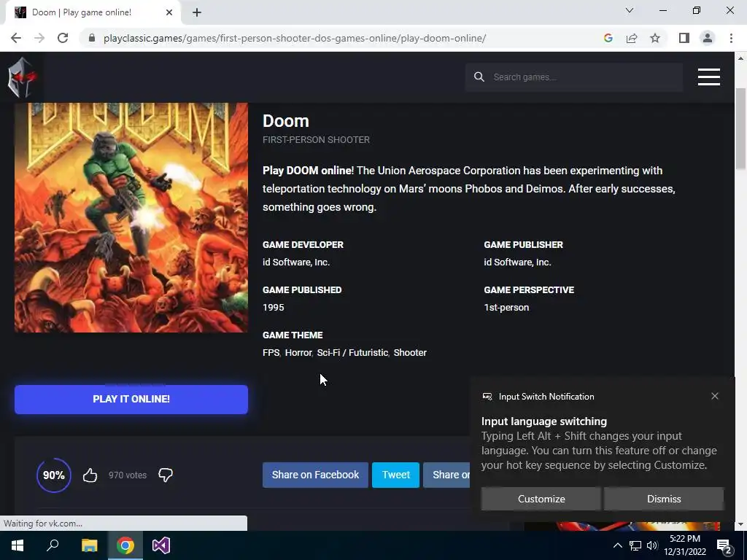
Task: Open Windows Start menu
Action: tap(18, 545)
